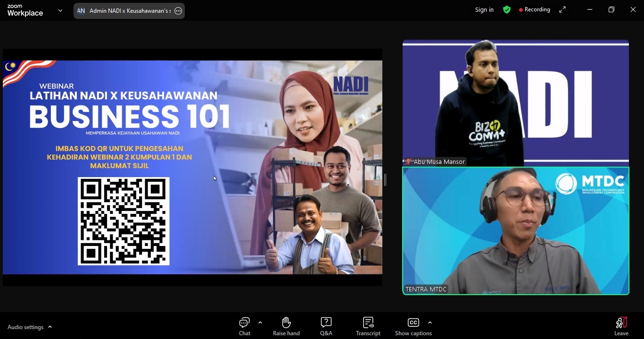The width and height of the screenshot is (644, 339).
Task: Toggle Show captions
Action: [x=413, y=326]
